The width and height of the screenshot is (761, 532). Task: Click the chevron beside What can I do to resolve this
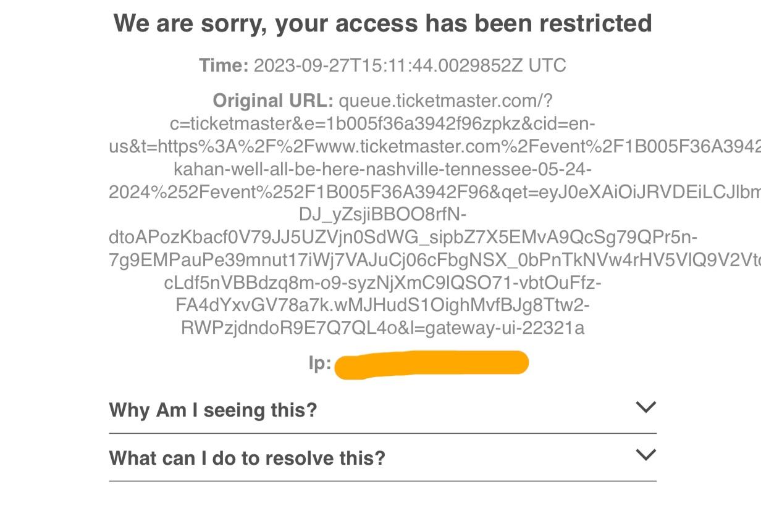pyautogui.click(x=645, y=455)
